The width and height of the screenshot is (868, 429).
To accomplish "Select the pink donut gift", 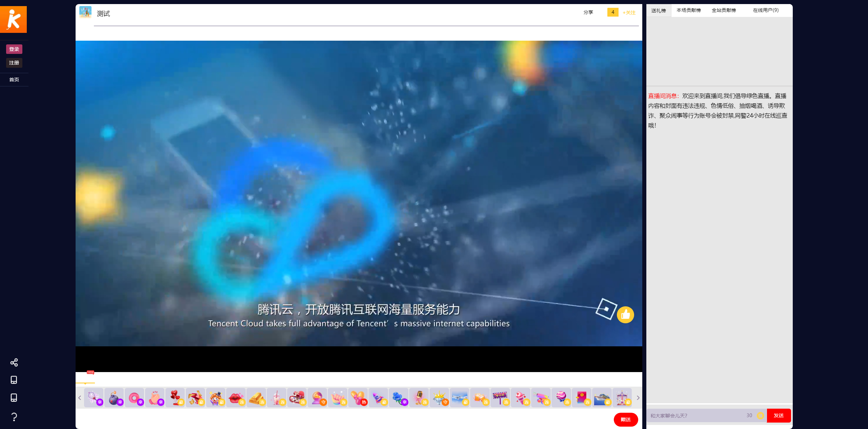I will pyautogui.click(x=134, y=397).
